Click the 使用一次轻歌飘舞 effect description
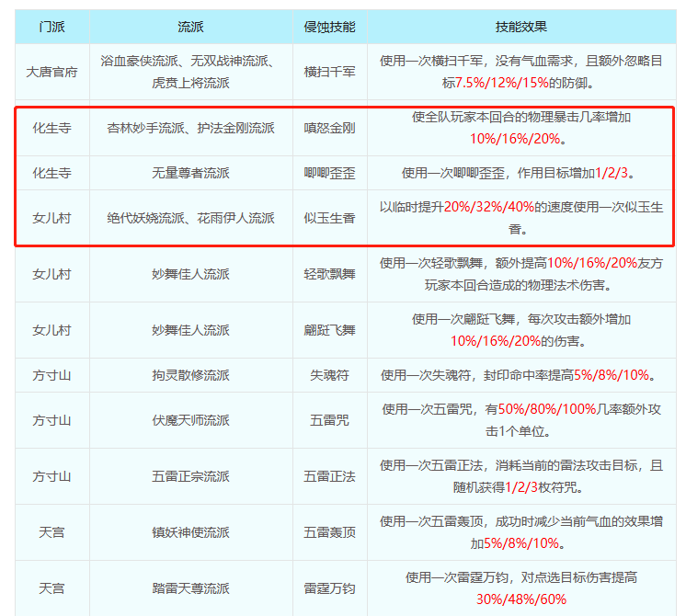Screen dimensions: 686x616 (521, 274)
